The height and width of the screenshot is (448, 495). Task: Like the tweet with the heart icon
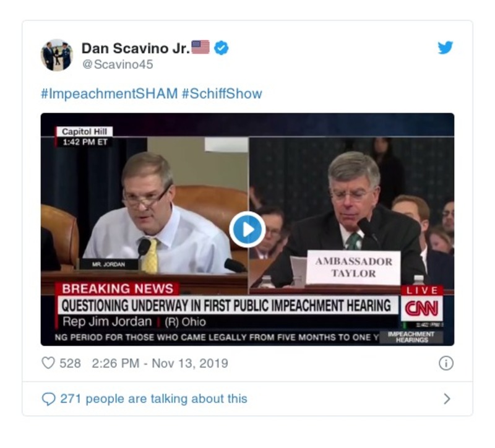48,363
